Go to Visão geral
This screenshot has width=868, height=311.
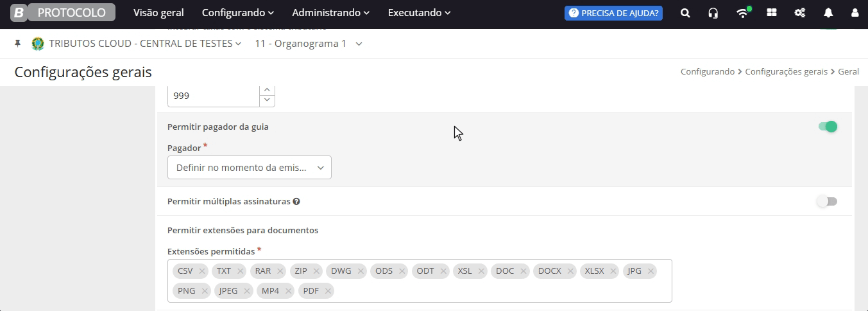tap(158, 13)
